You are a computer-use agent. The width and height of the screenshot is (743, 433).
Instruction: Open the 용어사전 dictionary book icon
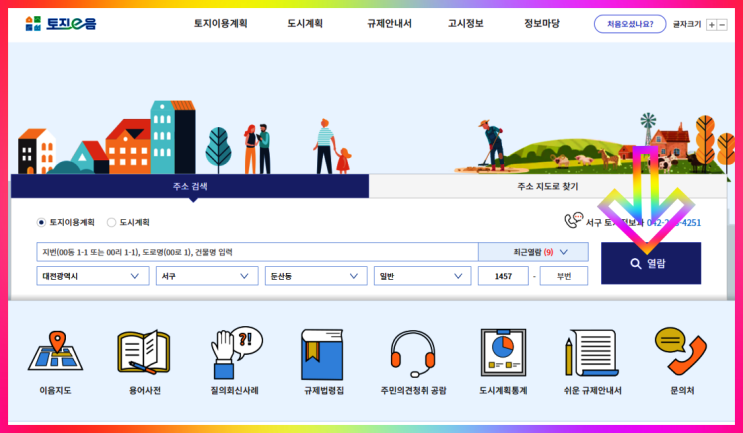pos(144,352)
